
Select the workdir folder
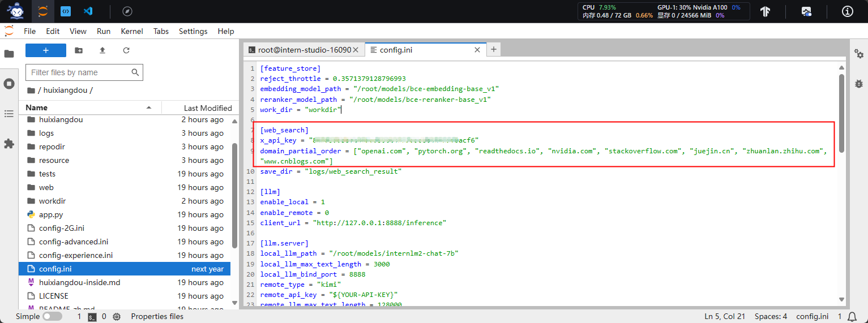click(125, 201)
